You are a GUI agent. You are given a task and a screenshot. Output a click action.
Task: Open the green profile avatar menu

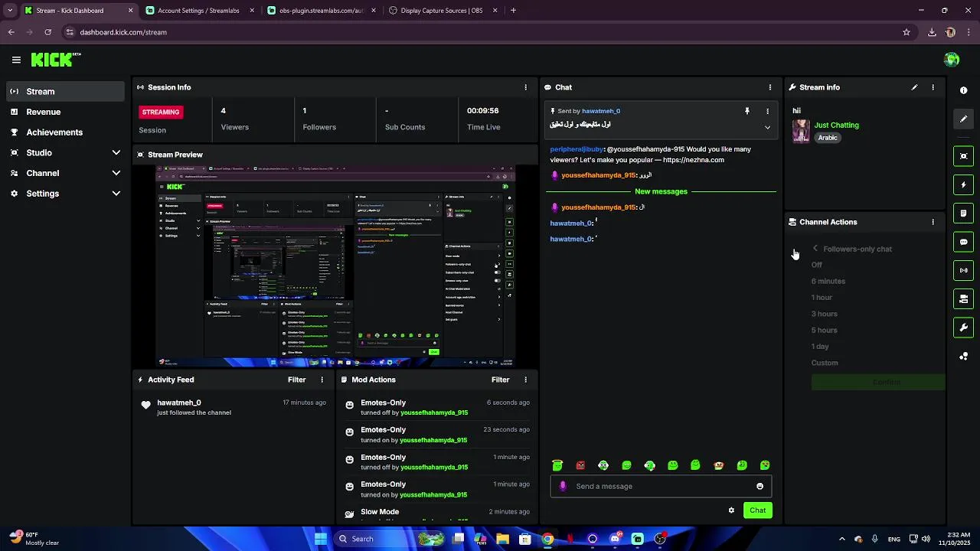point(952,60)
